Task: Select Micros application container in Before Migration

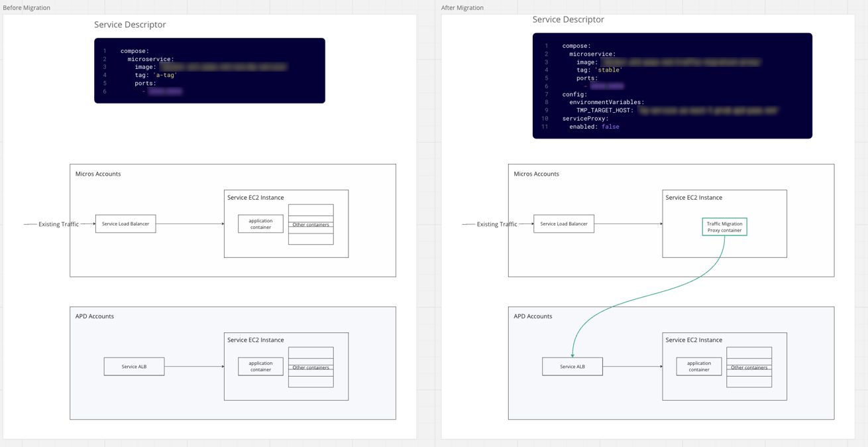Action: (260, 224)
